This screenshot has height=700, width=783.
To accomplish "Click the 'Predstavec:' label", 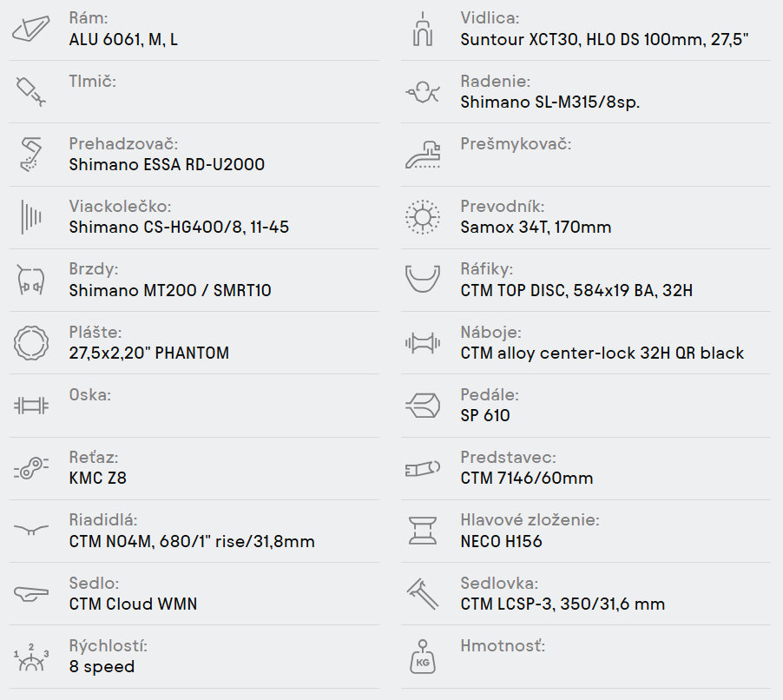I will click(x=508, y=458).
